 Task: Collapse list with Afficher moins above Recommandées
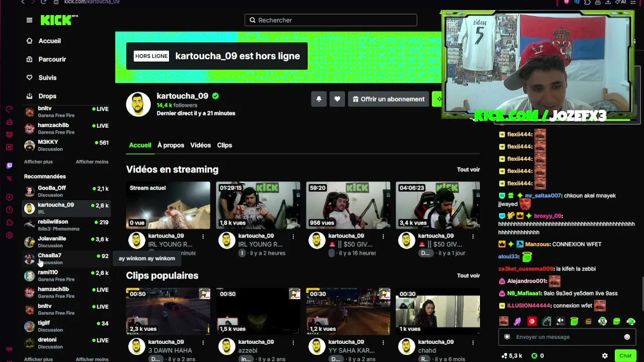pyautogui.click(x=92, y=162)
